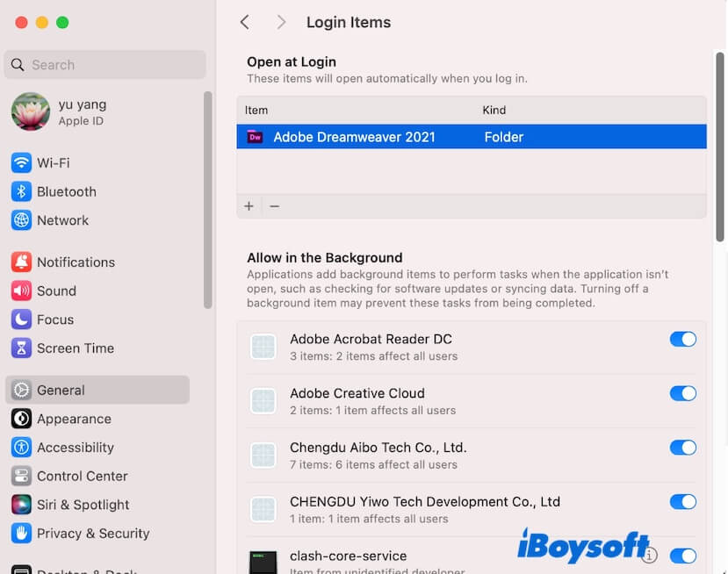Open Focus moon icon in sidebar
The width and height of the screenshot is (728, 574).
tap(21, 319)
